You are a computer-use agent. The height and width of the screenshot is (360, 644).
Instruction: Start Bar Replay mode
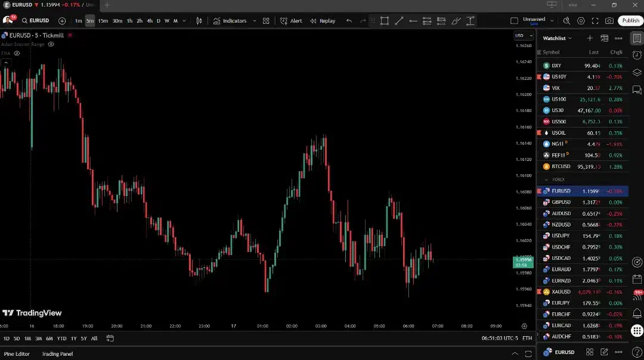(322, 21)
